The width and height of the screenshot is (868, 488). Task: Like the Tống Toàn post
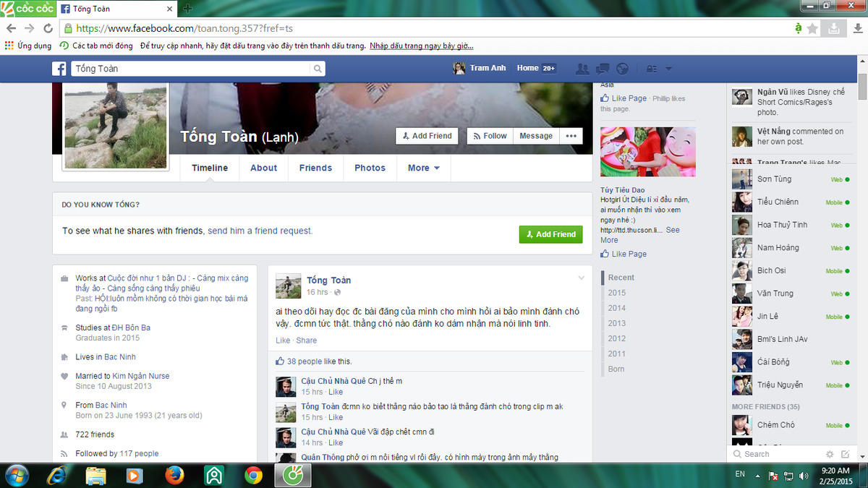(x=283, y=341)
